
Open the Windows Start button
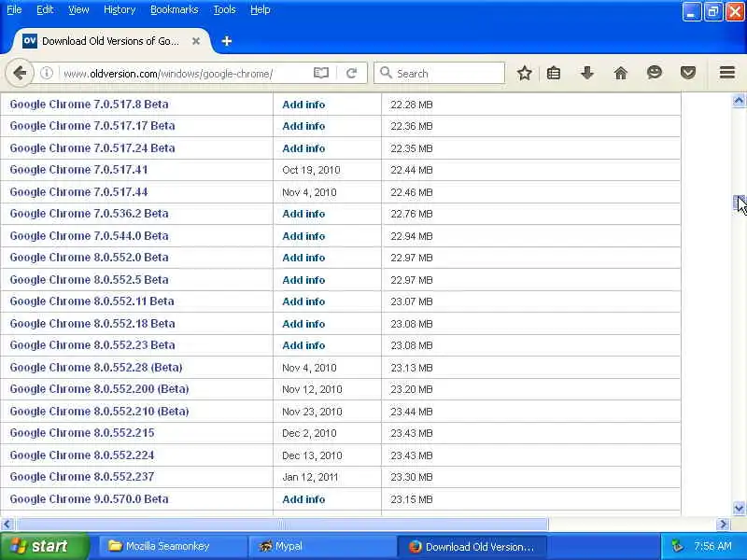(44, 546)
